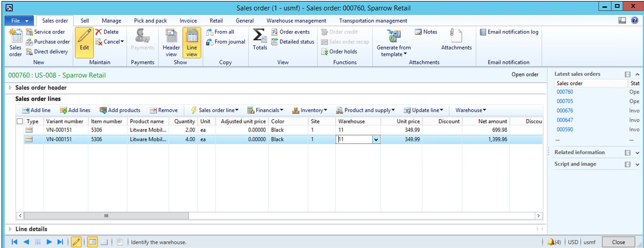The image size is (644, 248).
Task: Go to the next record arrow
Action: point(49,242)
